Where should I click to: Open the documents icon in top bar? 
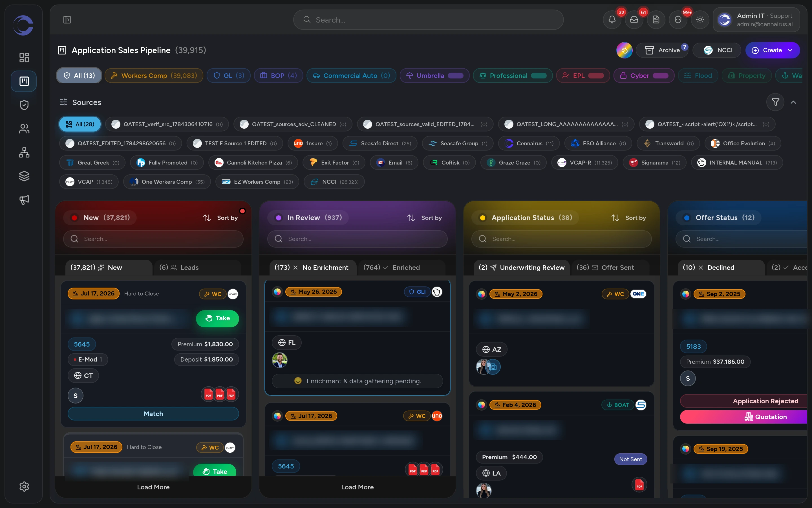click(656, 20)
